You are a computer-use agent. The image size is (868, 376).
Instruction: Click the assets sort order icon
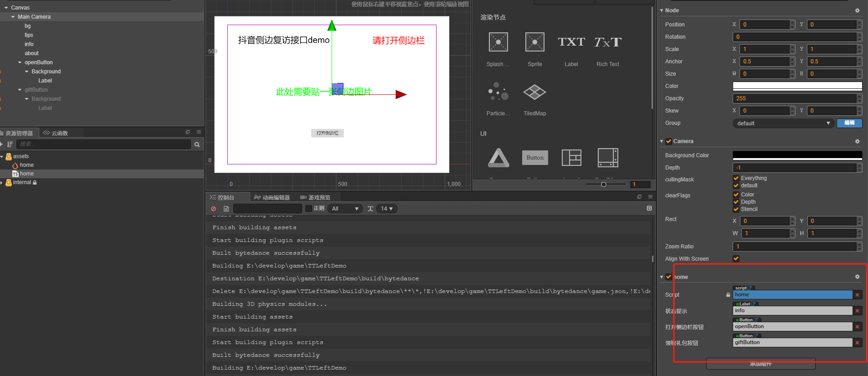click(10, 144)
